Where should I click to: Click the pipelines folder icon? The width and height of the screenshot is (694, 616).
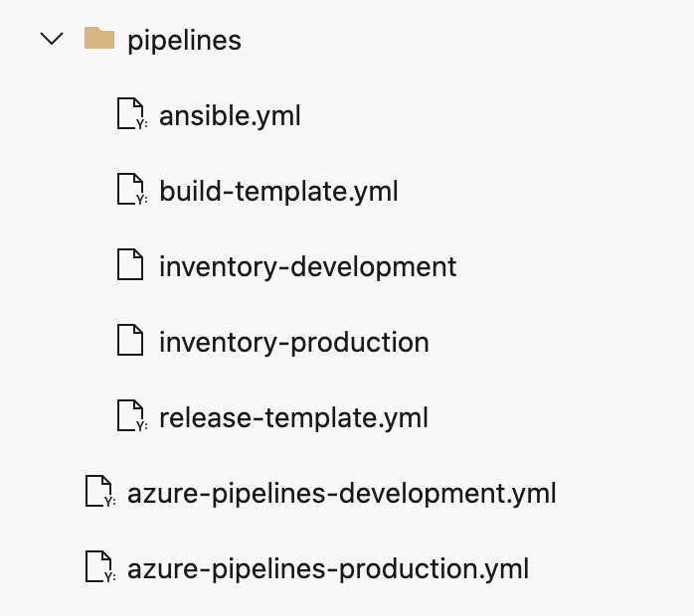[99, 40]
